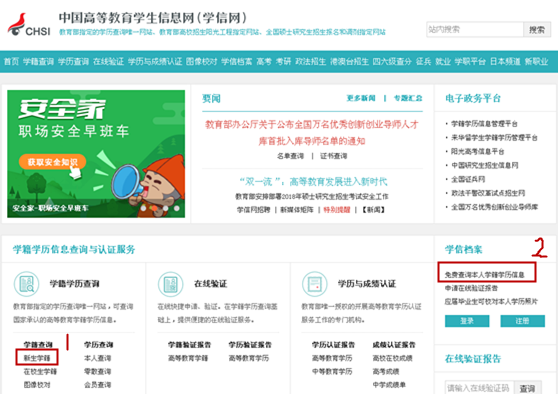Open 阳光高考信息平台 link
Image resolution: width=558 pixels, height=394 pixels.
point(478,152)
